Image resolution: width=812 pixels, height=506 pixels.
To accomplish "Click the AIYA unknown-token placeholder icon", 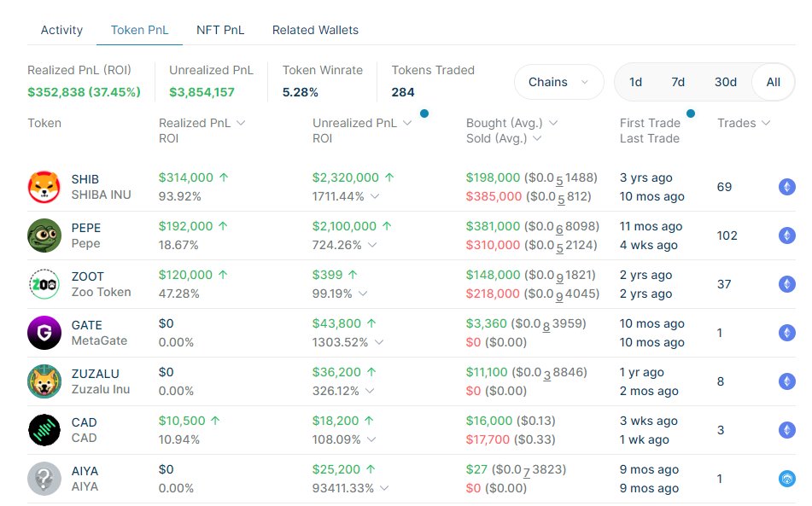I will [44, 479].
